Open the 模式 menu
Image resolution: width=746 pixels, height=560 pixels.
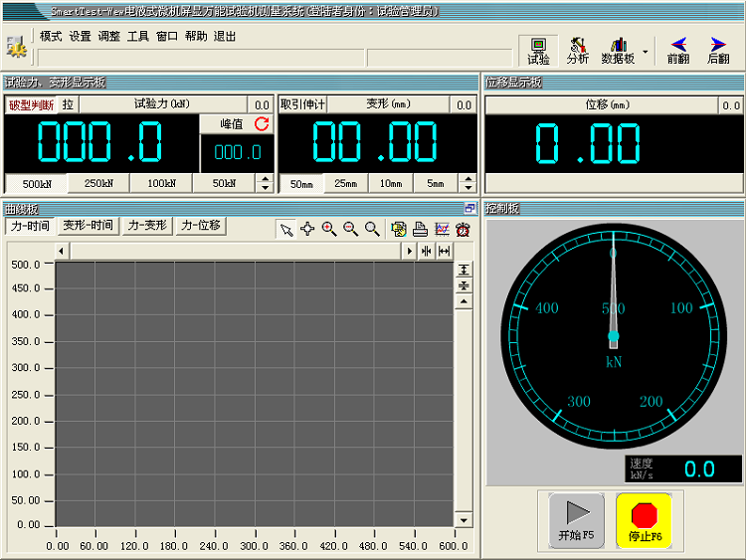pyautogui.click(x=51, y=36)
